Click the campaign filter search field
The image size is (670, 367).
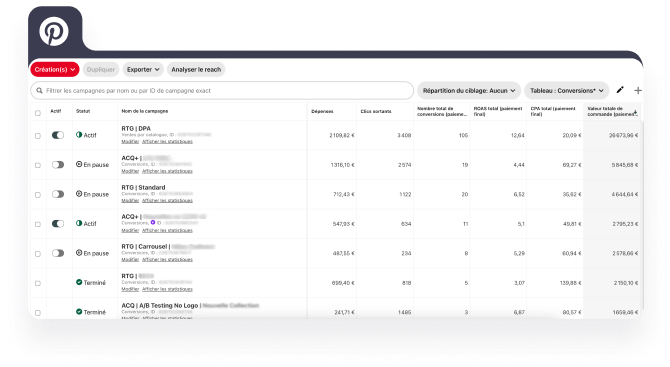[x=222, y=91]
